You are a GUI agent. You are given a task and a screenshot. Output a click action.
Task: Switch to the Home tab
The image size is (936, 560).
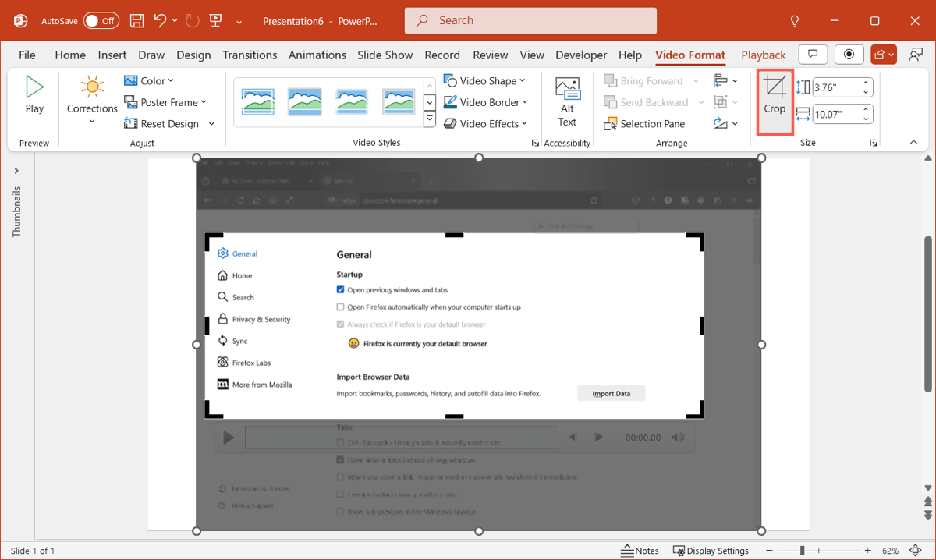pos(70,55)
